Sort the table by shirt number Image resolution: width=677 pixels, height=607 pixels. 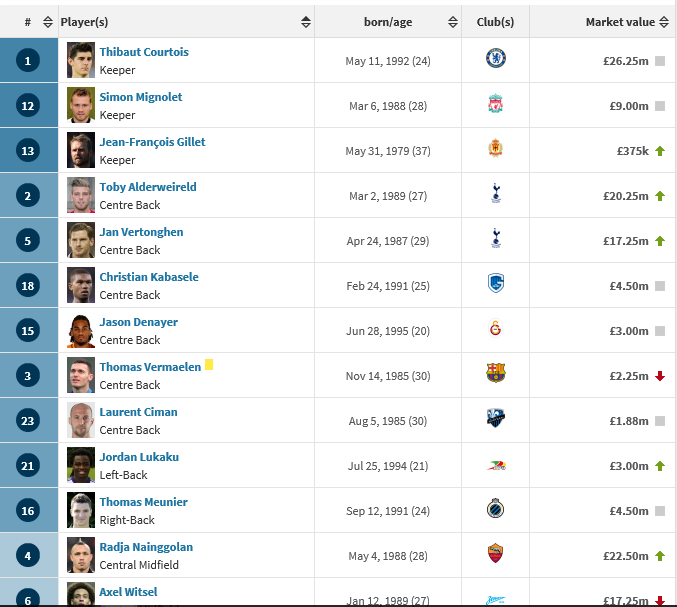(47, 22)
